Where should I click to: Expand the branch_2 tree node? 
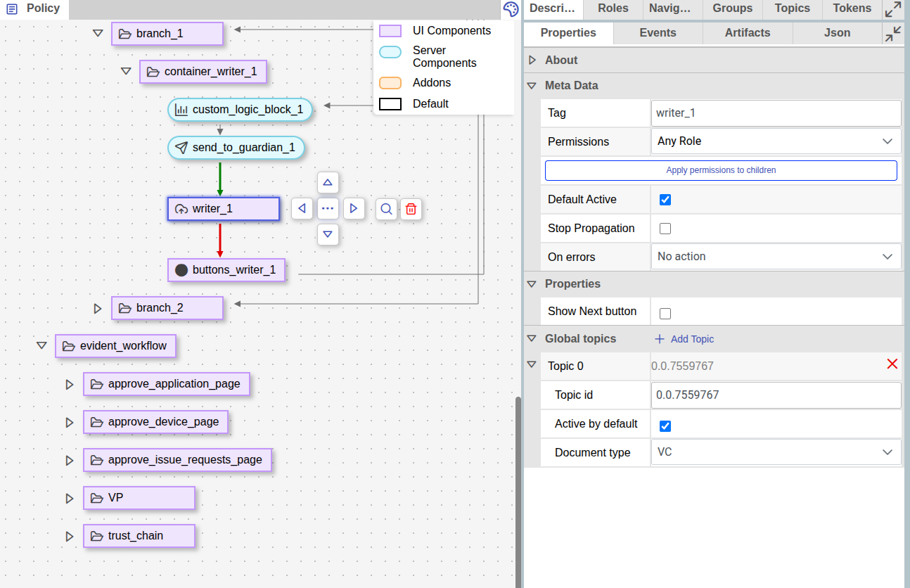(98, 308)
